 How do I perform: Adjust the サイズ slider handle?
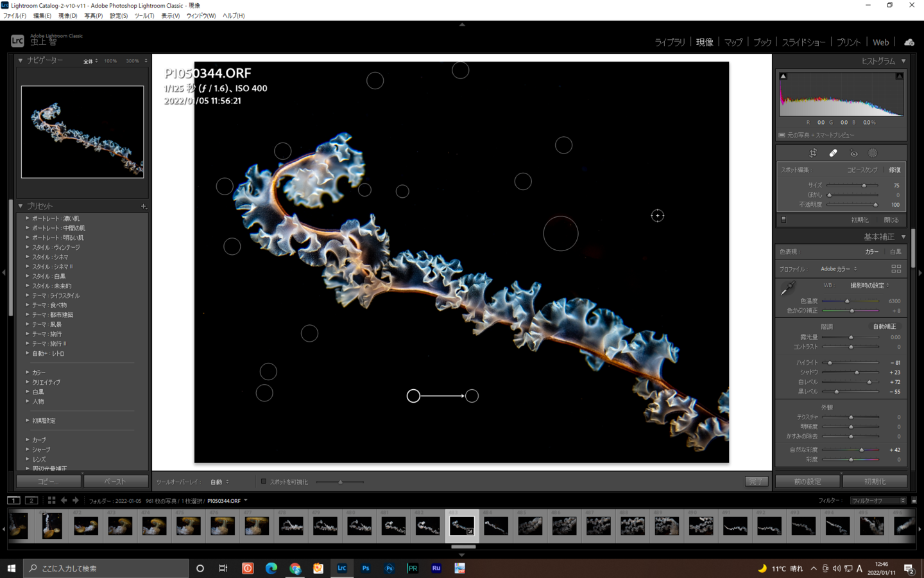[x=864, y=186]
